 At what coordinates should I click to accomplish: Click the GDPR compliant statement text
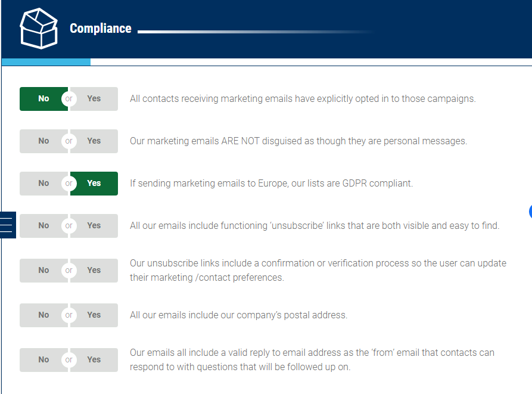[x=271, y=183]
